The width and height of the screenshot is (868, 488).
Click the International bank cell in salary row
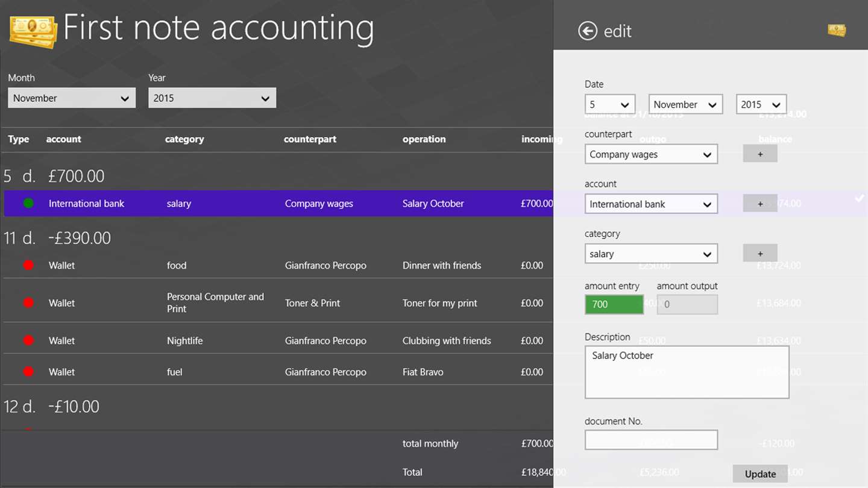[86, 204]
